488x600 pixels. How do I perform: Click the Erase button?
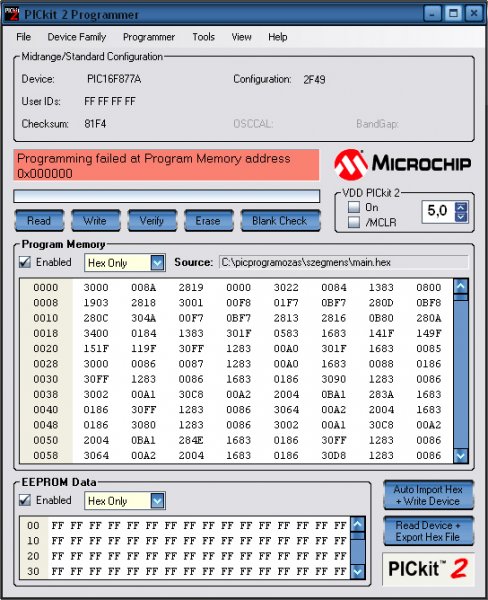(x=208, y=221)
